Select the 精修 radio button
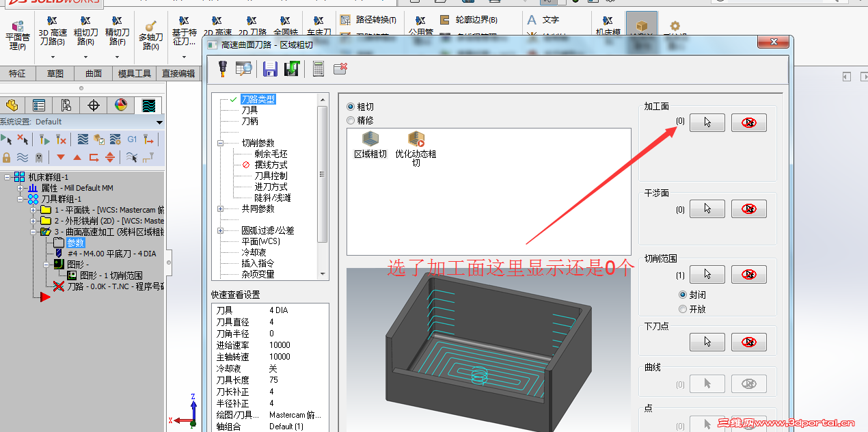 point(351,120)
